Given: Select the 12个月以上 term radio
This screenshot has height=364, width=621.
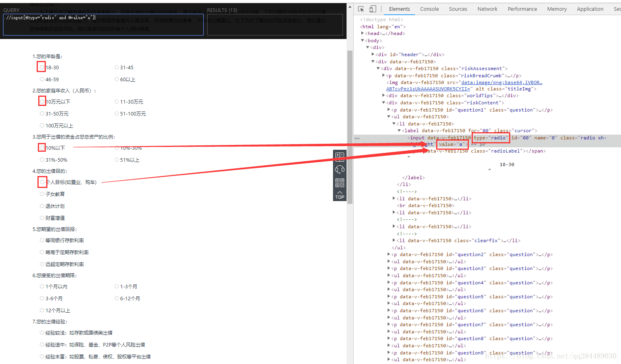Looking at the screenshot, I should (x=42, y=310).
